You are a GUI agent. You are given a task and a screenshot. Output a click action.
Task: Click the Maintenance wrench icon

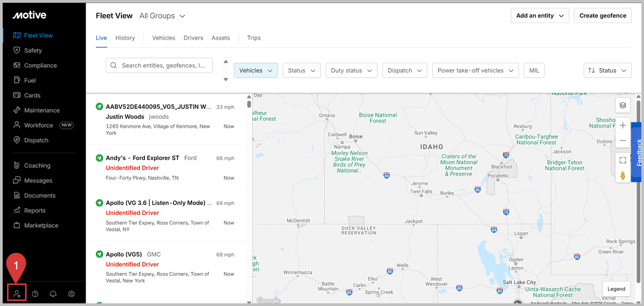click(x=17, y=110)
